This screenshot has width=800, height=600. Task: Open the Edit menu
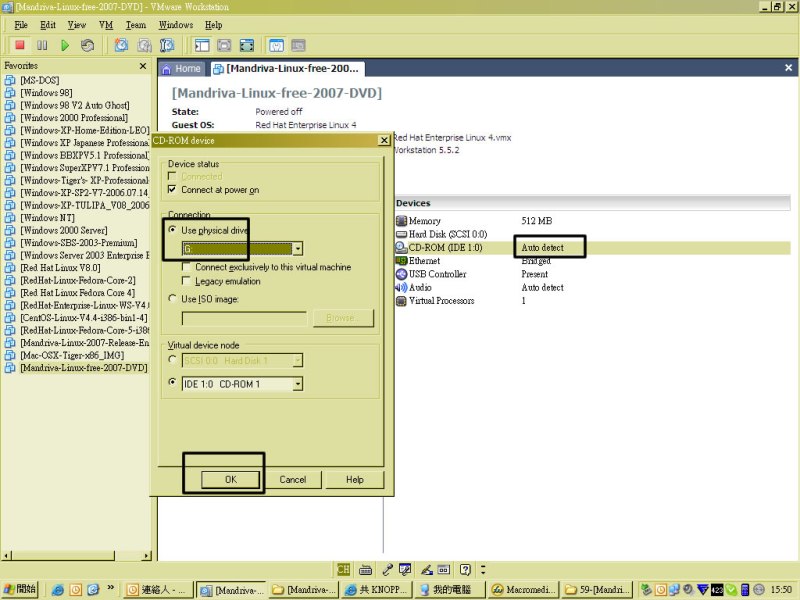pos(48,25)
